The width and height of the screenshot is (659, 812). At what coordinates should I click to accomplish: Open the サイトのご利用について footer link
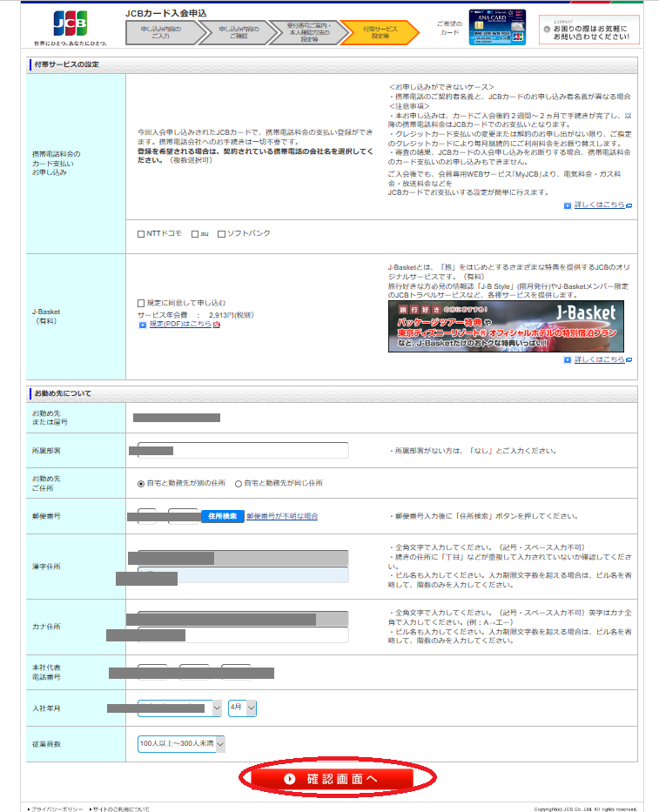[121, 809]
